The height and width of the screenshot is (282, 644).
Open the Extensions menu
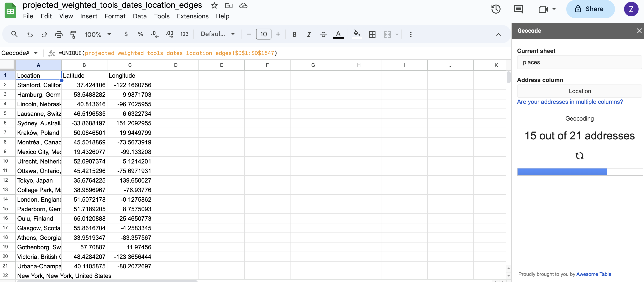tap(193, 16)
